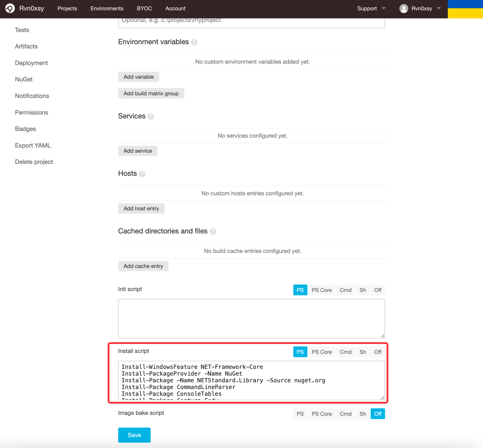The image size is (483, 448).
Task: Go to Export YAML settings
Action: pos(33,145)
